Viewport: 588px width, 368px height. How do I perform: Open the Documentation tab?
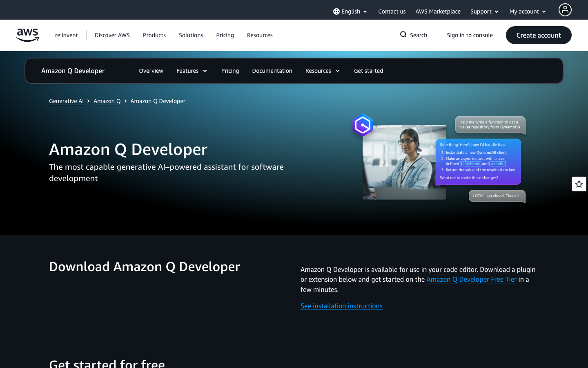[272, 71]
